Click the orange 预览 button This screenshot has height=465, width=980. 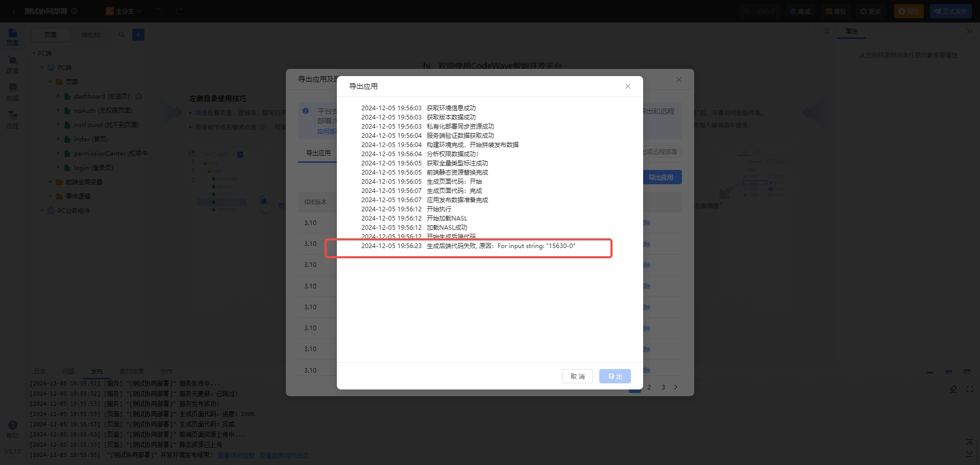click(909, 11)
